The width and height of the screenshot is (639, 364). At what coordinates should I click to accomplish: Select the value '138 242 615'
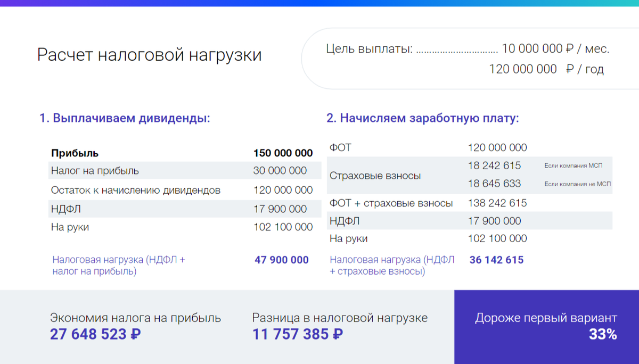tap(497, 203)
